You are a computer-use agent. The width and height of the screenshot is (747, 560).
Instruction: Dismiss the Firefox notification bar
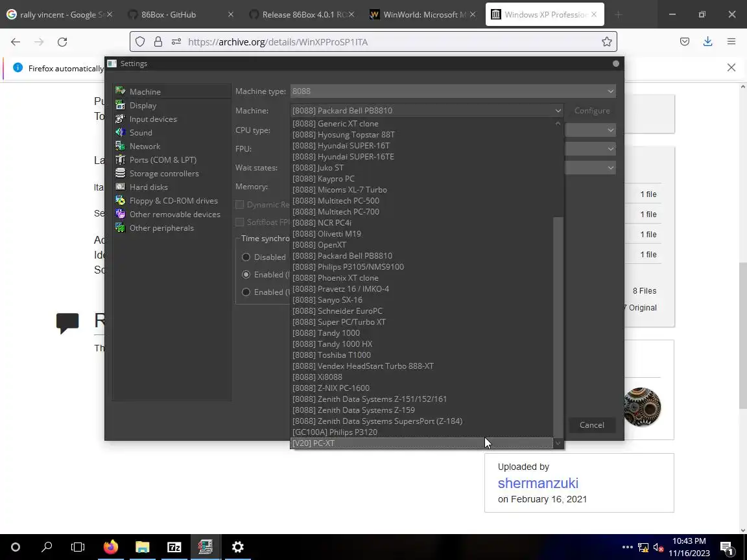(x=731, y=67)
